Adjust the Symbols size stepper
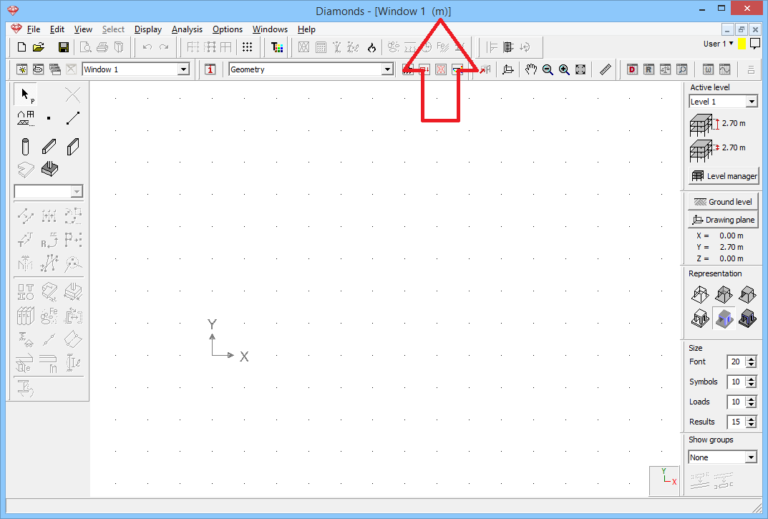Screen dimensions: 768x519 pyautogui.click(x=751, y=382)
